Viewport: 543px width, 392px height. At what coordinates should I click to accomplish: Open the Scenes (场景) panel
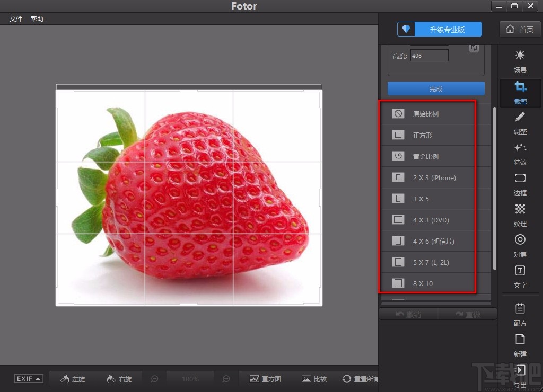point(520,61)
